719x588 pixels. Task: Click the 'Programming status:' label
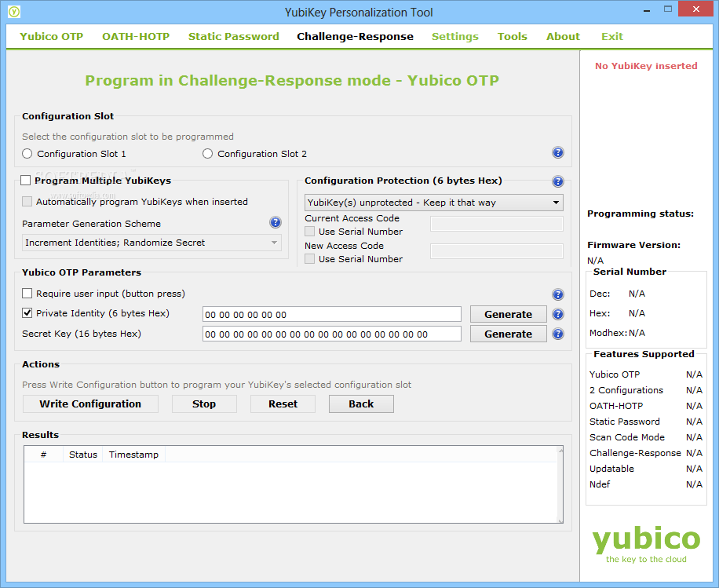point(641,214)
